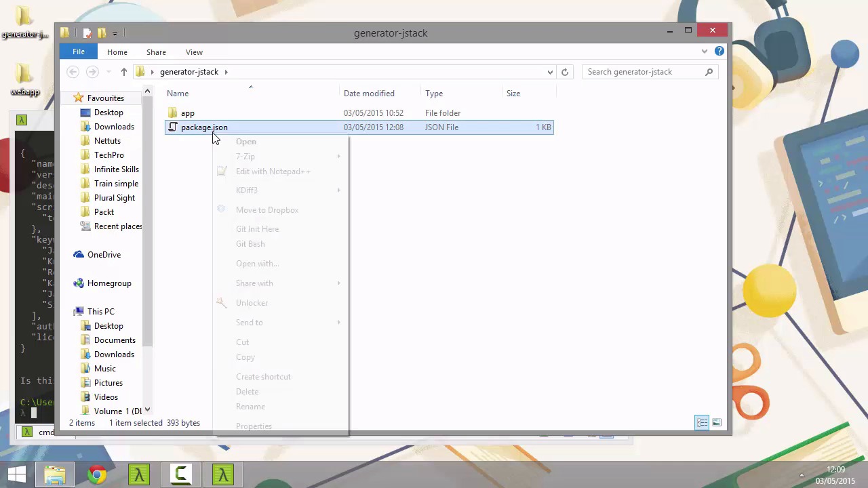Open the Help question mark icon
Viewport: 868px width, 488px height.
click(719, 52)
